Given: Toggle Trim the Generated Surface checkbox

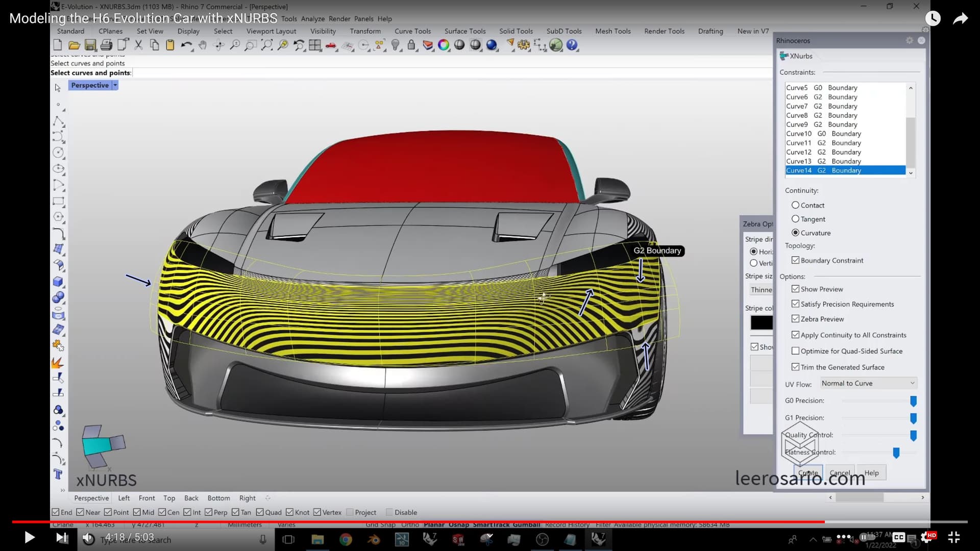Looking at the screenshot, I should pyautogui.click(x=795, y=367).
